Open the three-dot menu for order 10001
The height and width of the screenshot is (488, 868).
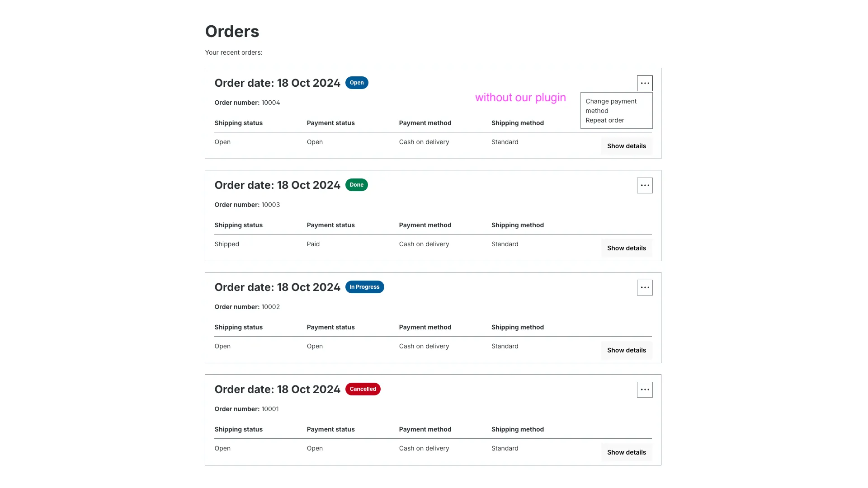tap(645, 389)
